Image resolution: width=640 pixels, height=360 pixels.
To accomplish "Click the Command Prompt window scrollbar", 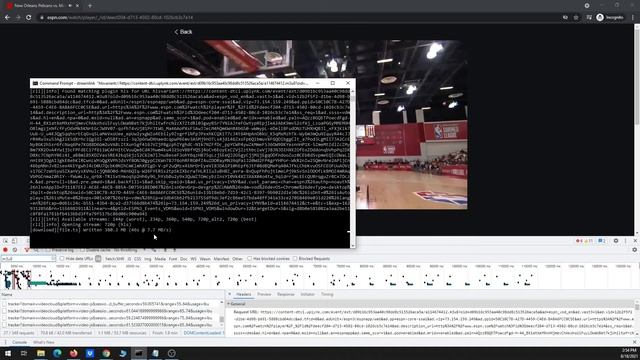I will click(x=352, y=167).
